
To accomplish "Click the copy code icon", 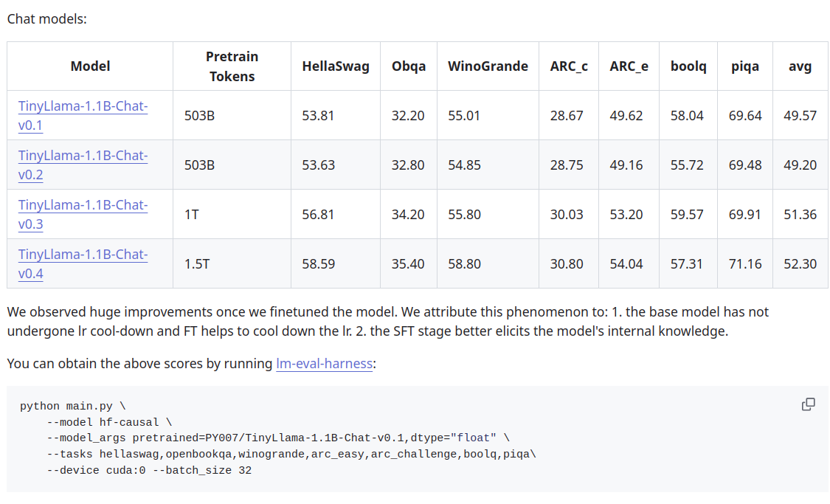I will [x=808, y=404].
